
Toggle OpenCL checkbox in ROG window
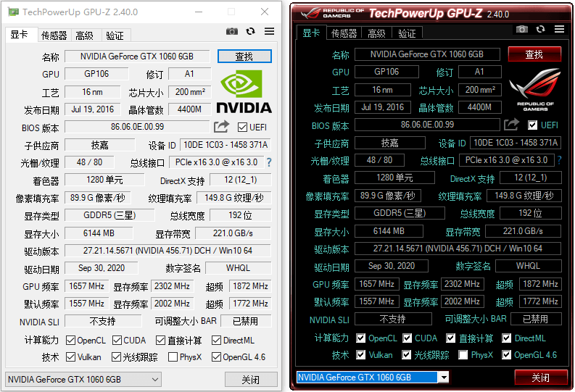tap(361, 338)
